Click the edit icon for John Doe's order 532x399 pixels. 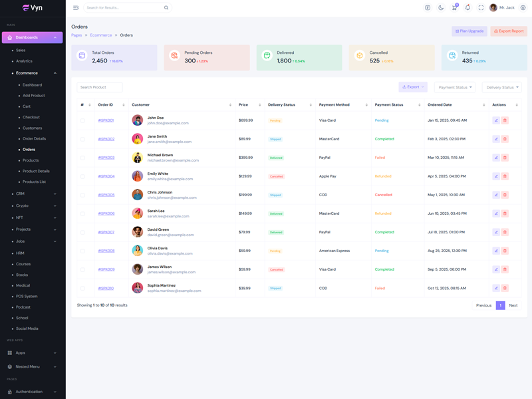(496, 120)
